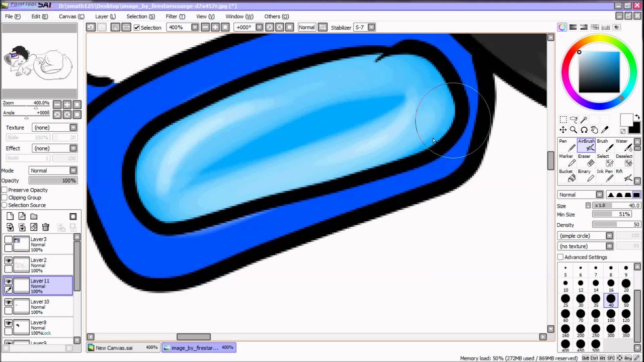Viewport: 644px width, 362px height.
Task: Pick brush size preset 40
Action: coord(611,301)
